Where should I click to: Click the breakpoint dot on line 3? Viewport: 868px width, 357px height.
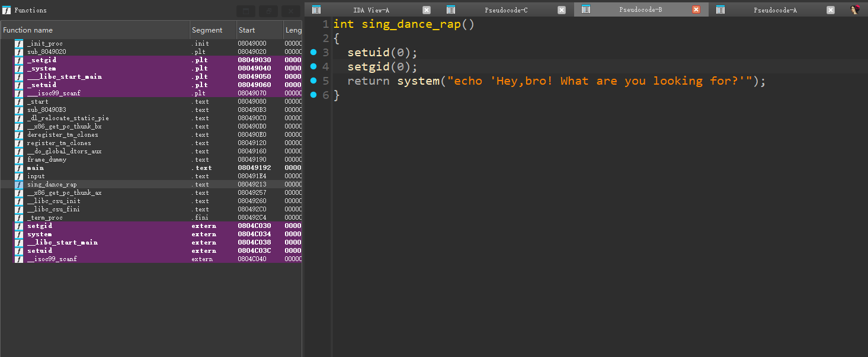click(x=313, y=52)
